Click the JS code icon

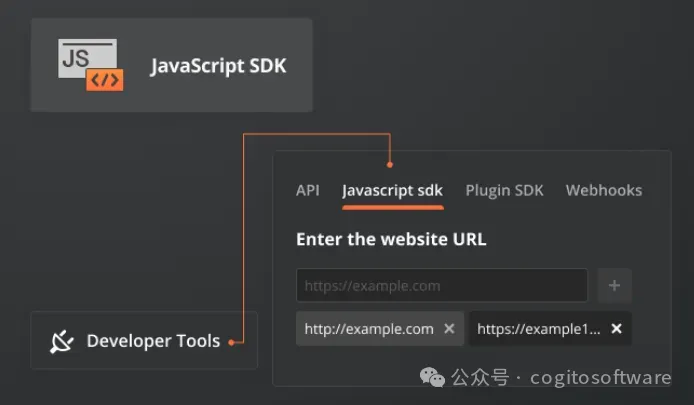point(91,65)
